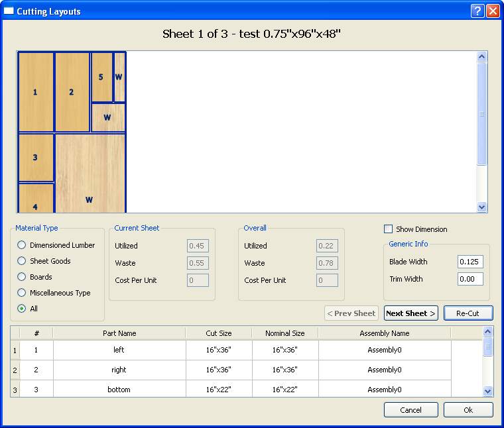The width and height of the screenshot is (504, 428).
Task: Click the Part Name column header
Action: (x=119, y=333)
